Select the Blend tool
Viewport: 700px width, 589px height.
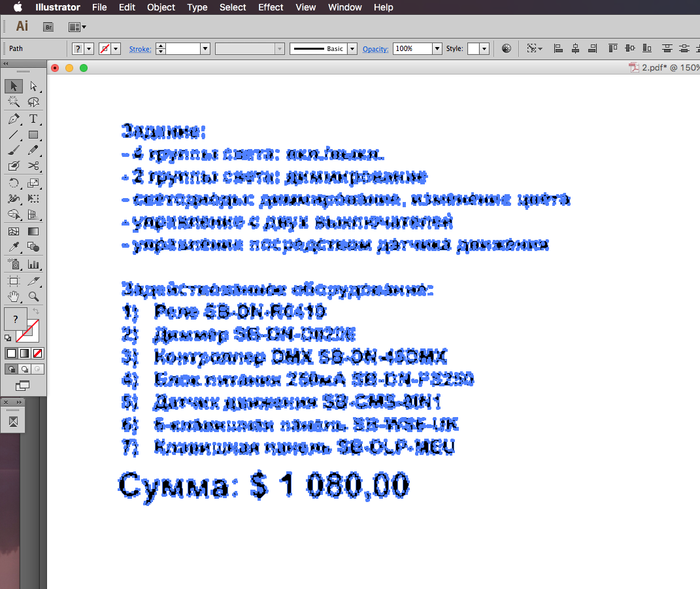[33, 247]
